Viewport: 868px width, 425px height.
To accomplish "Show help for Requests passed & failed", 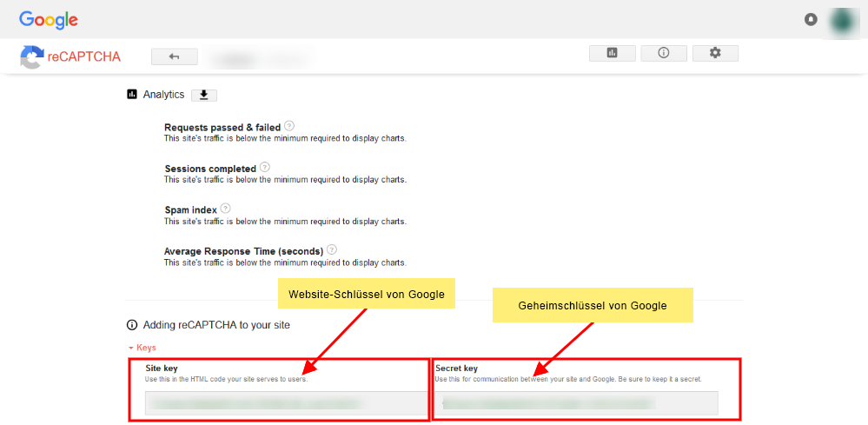I will point(289,126).
